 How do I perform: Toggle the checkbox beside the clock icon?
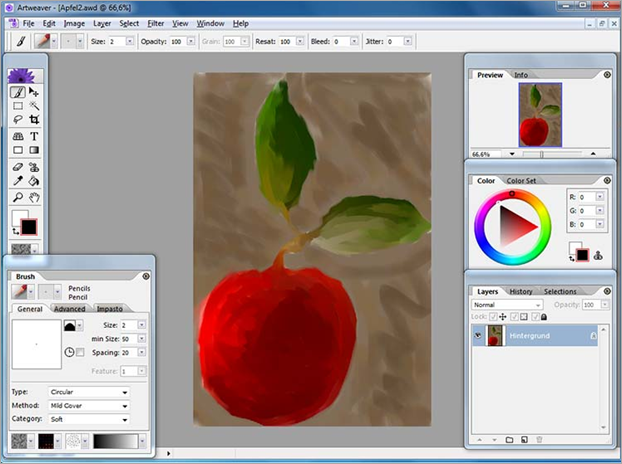[x=80, y=353]
